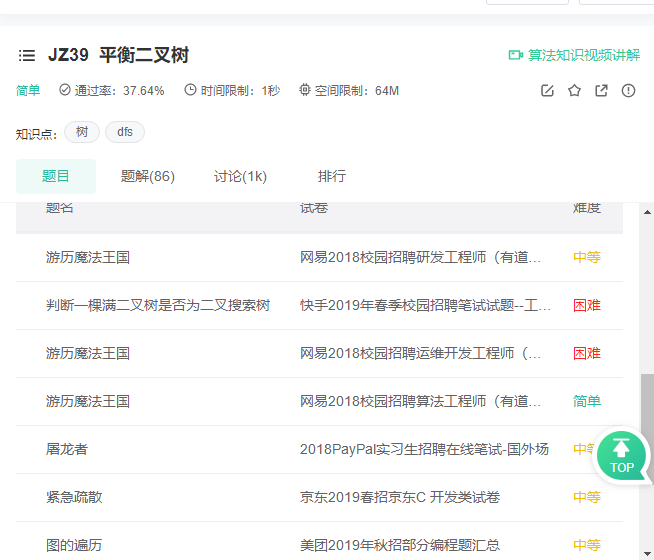Open 游历魔法王国 in the 算法工程师 row
This screenshot has height=560, width=654.
tap(88, 401)
